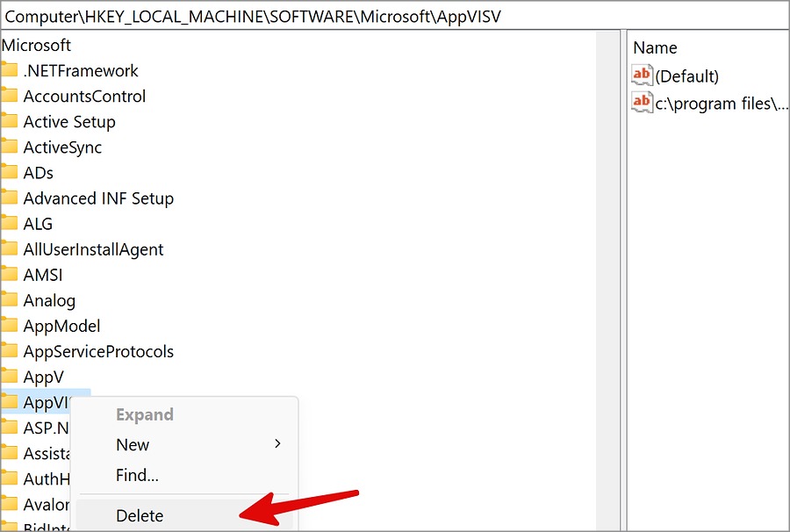
Task: Select the Advanced INF Setup key
Action: 98,198
